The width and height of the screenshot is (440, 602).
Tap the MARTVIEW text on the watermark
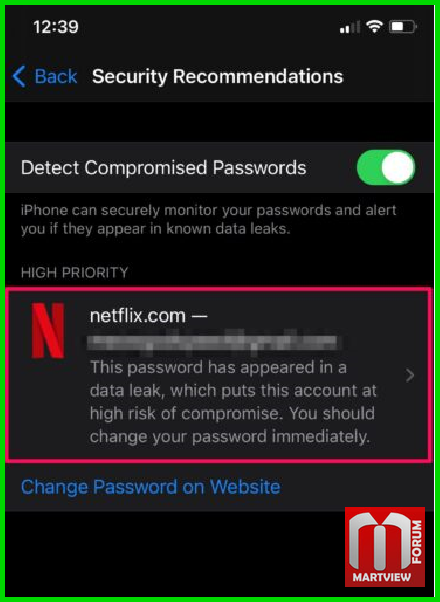382,577
